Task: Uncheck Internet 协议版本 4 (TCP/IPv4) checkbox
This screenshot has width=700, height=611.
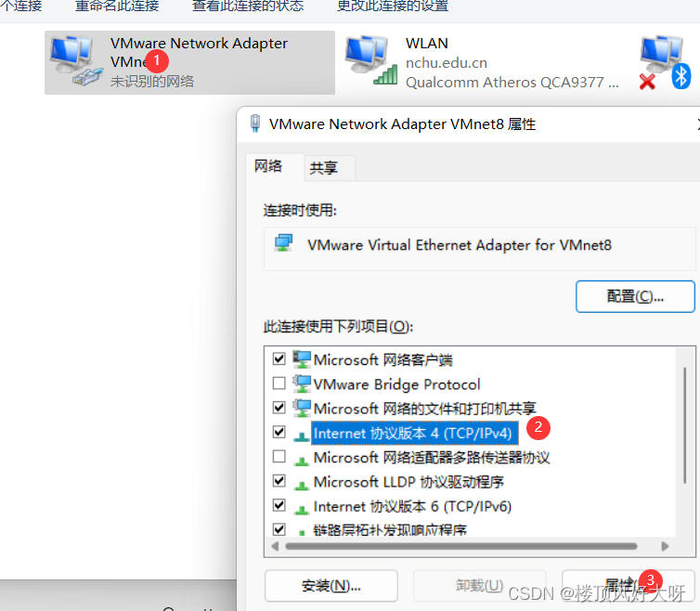Action: (x=279, y=432)
